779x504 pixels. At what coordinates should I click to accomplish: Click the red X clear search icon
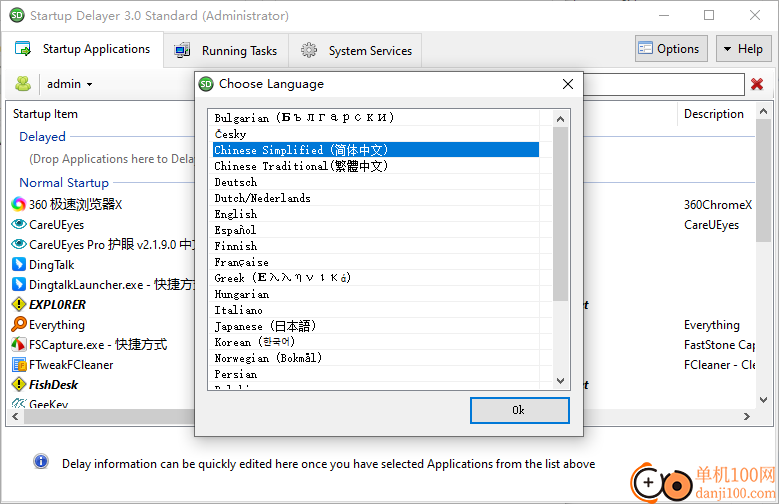pyautogui.click(x=757, y=84)
